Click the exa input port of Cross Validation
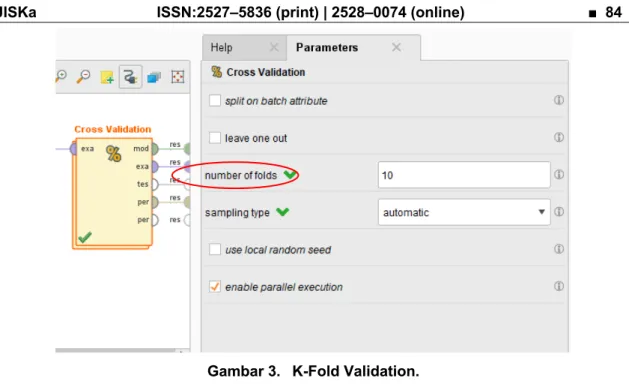The height and width of the screenshot is (384, 629). click(x=73, y=149)
